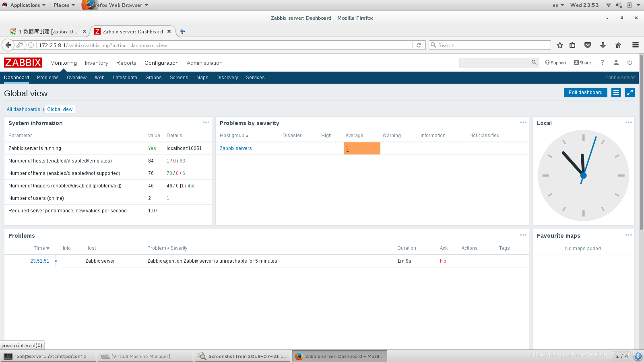Open Zabbix servers host group link

tap(236, 148)
